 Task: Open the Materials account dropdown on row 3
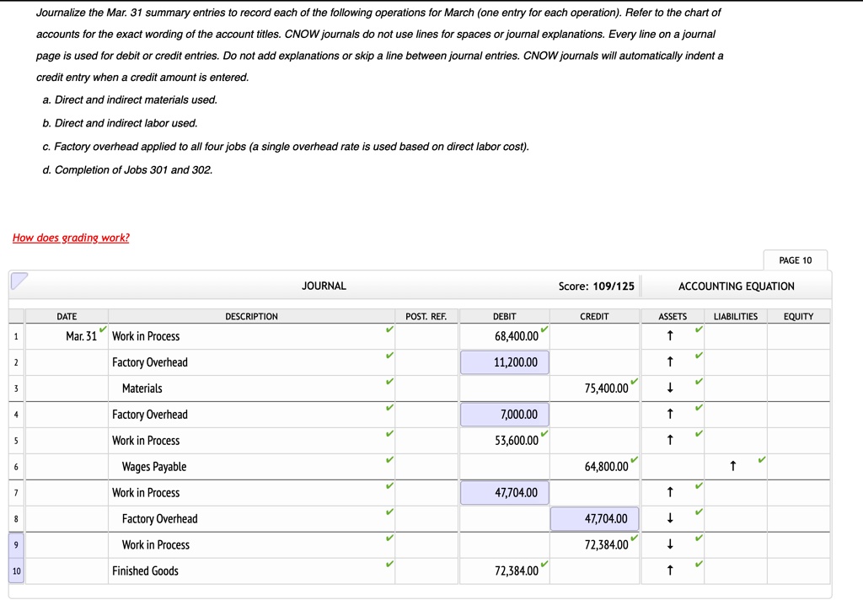[x=253, y=388]
